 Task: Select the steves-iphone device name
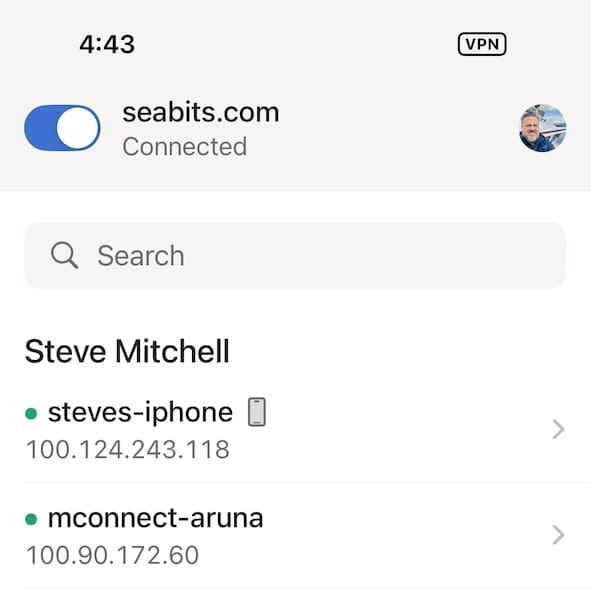point(140,412)
